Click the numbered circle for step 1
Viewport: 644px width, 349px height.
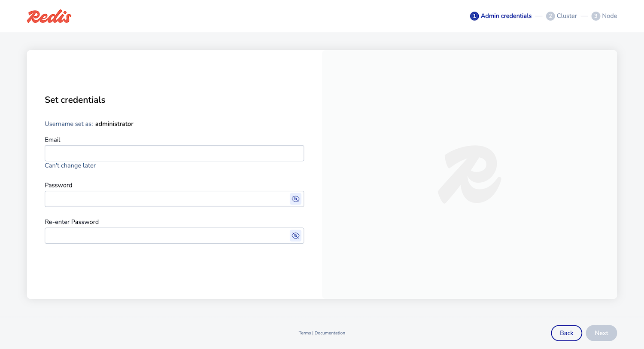click(x=474, y=16)
